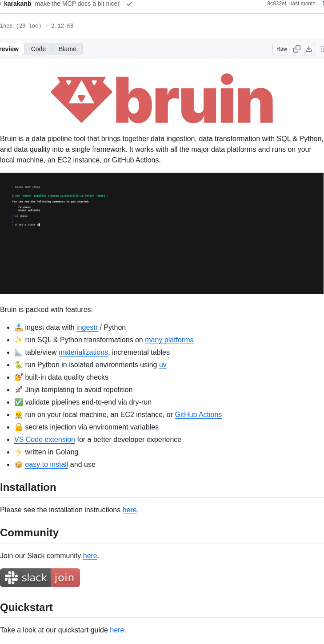Open the VS Code extension link
This screenshot has width=324, height=644.
(44, 439)
